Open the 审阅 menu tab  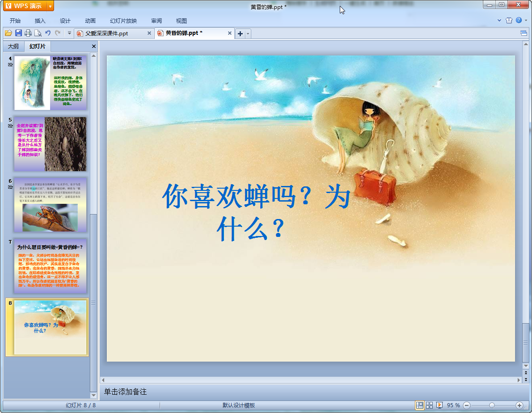coord(156,21)
